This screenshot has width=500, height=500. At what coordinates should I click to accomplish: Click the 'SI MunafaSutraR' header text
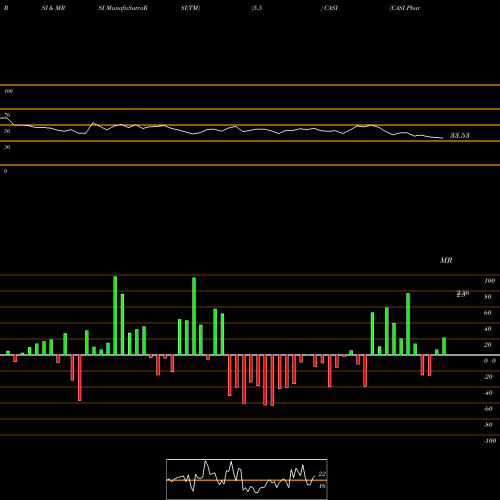[x=123, y=8]
